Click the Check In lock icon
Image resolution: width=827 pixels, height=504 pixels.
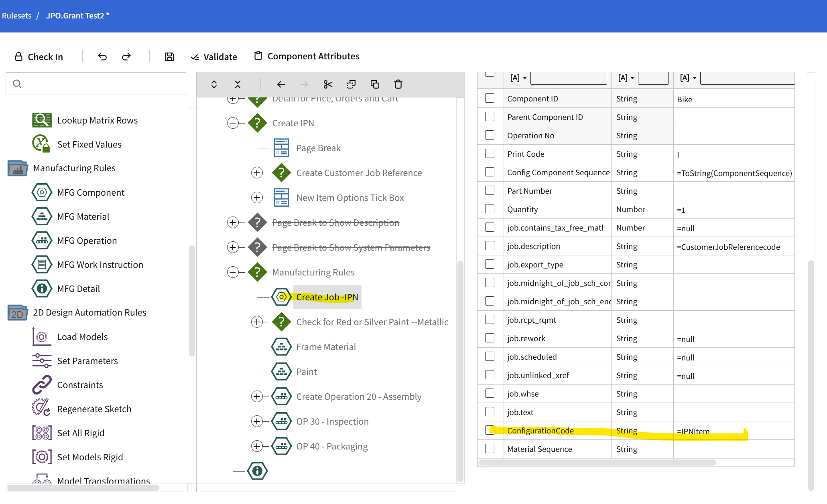tap(18, 57)
